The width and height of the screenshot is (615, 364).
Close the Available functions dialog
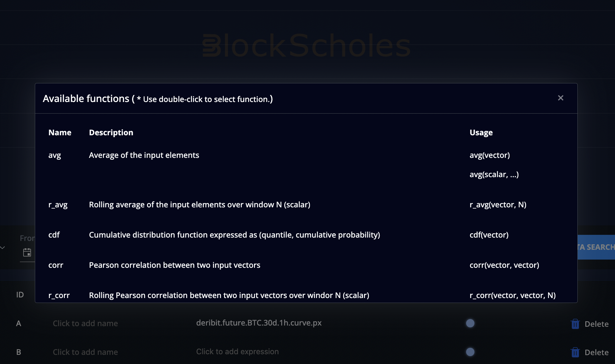click(560, 98)
